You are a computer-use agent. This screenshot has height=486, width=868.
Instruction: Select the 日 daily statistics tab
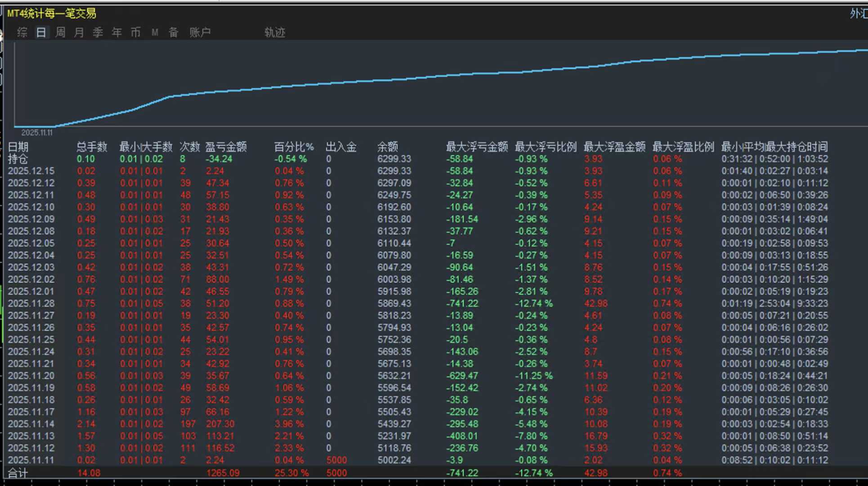(x=41, y=32)
